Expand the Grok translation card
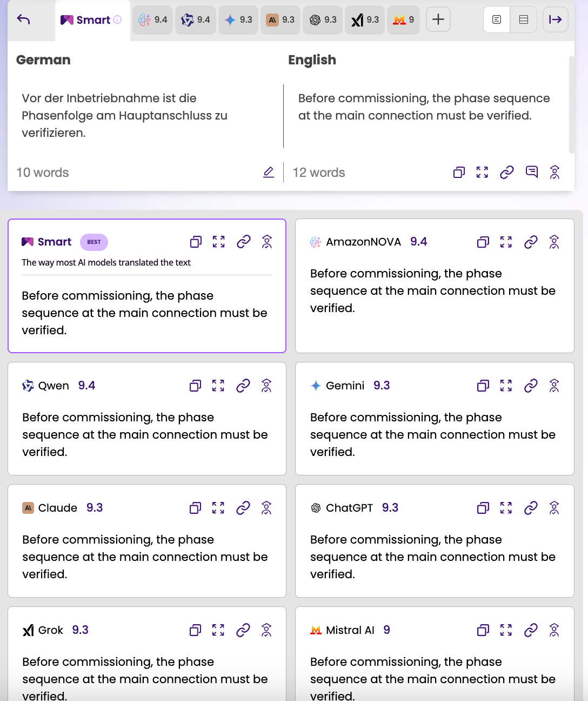The height and width of the screenshot is (701, 588). click(218, 630)
